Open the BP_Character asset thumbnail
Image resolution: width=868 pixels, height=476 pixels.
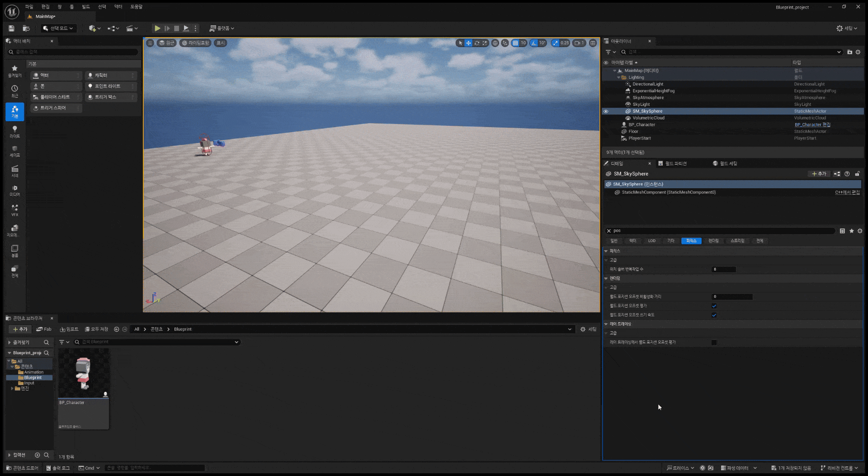tap(84, 373)
